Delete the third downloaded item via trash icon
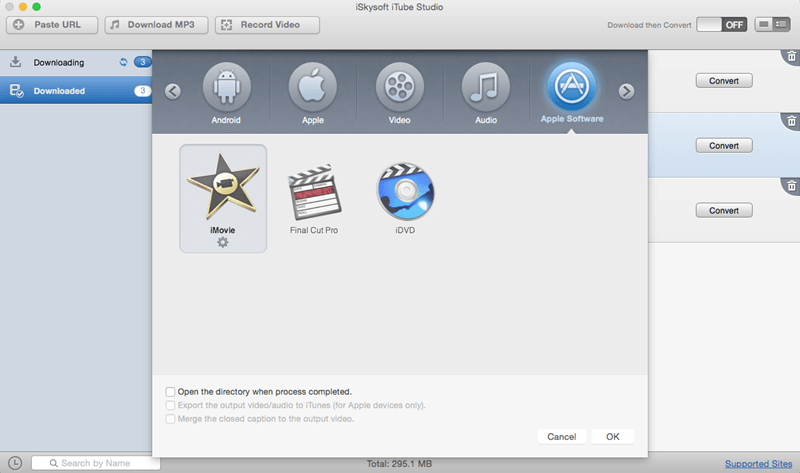The width and height of the screenshot is (800, 473). point(791,186)
